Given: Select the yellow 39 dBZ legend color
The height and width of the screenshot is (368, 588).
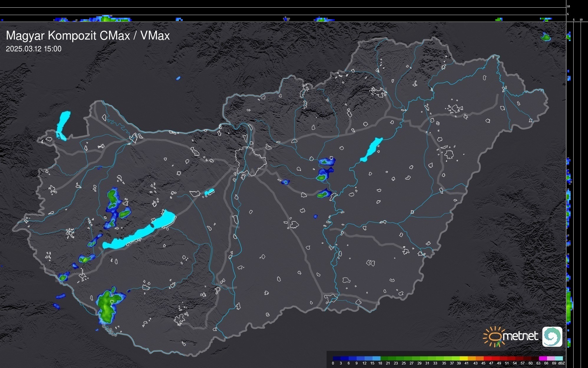Looking at the screenshot, I should tap(464, 358).
